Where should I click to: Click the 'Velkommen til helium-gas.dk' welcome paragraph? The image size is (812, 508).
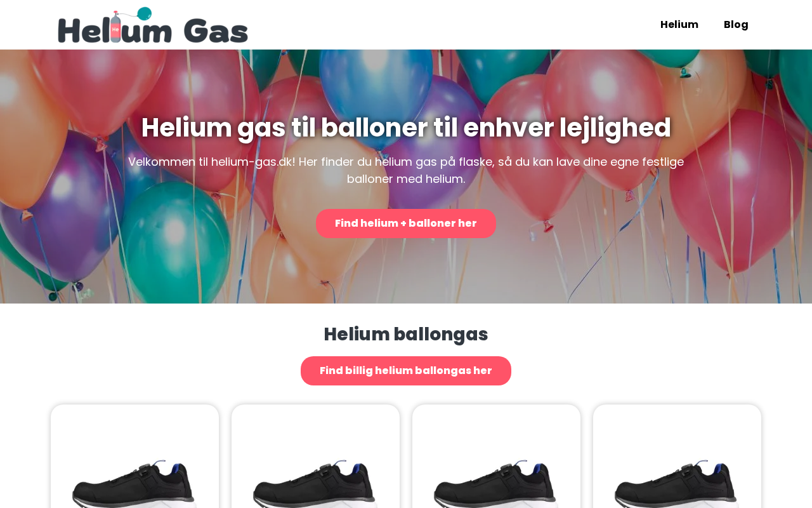point(406,170)
